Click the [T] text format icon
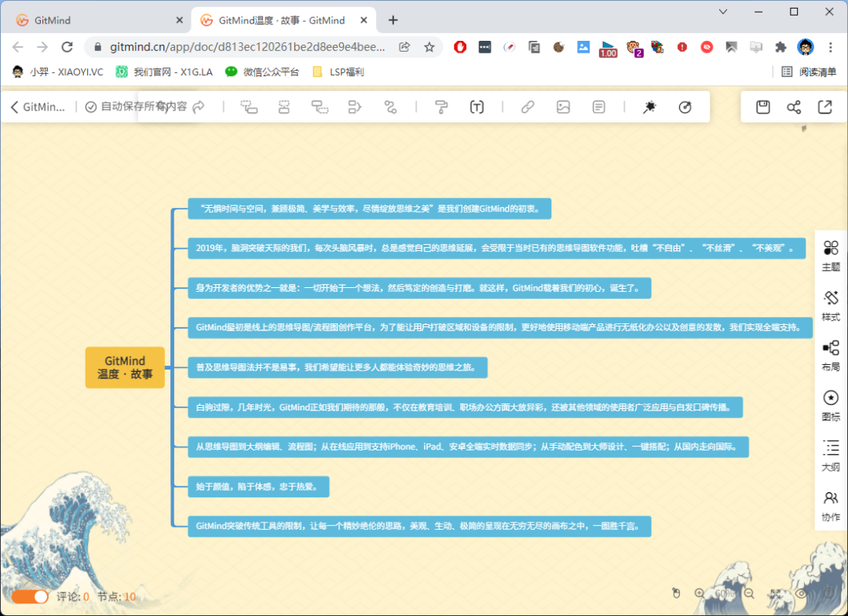The height and width of the screenshot is (616, 848). (477, 107)
